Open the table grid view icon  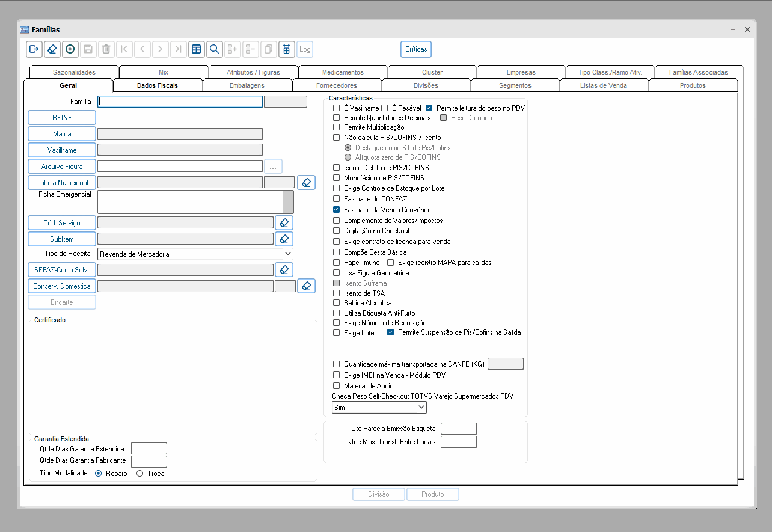[197, 49]
